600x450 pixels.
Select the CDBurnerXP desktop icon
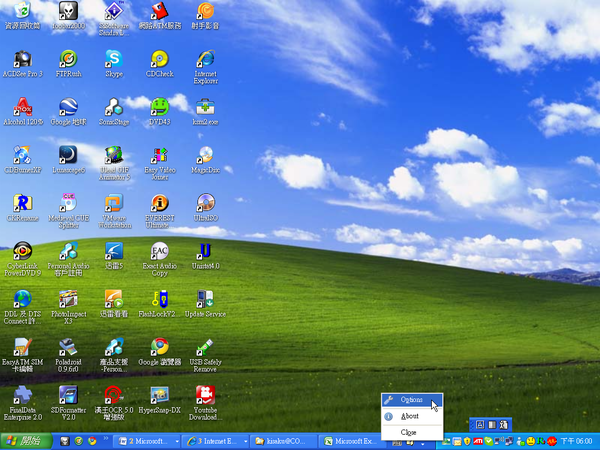coord(23,160)
